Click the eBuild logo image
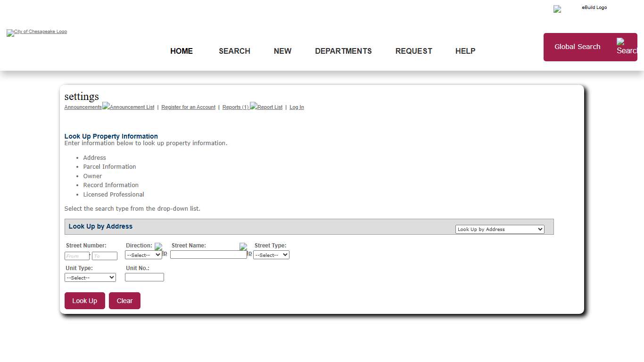The width and height of the screenshot is (644, 362). pos(580,8)
